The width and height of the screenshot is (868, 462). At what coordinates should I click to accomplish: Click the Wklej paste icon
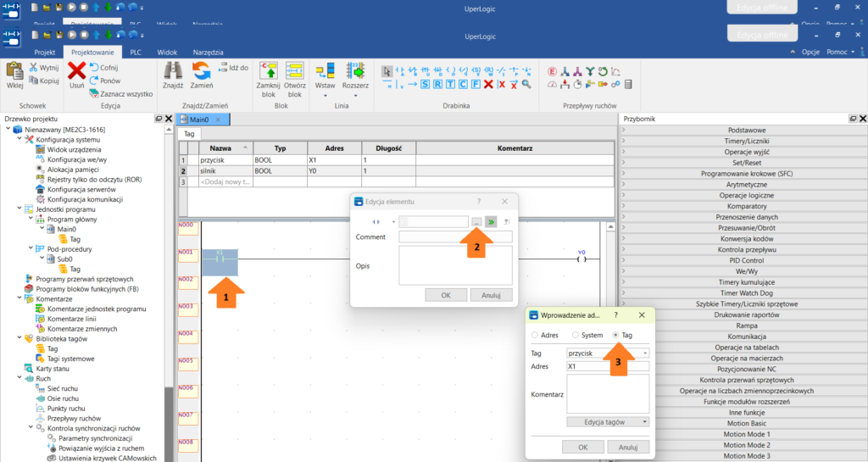coord(15,71)
